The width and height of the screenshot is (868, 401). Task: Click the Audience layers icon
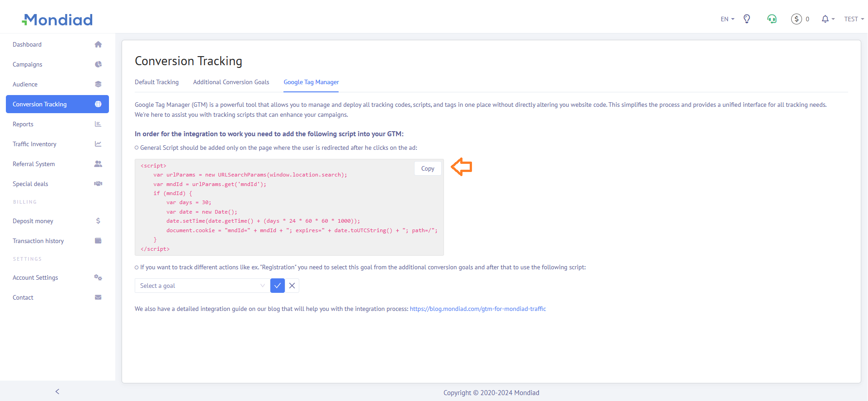(98, 84)
